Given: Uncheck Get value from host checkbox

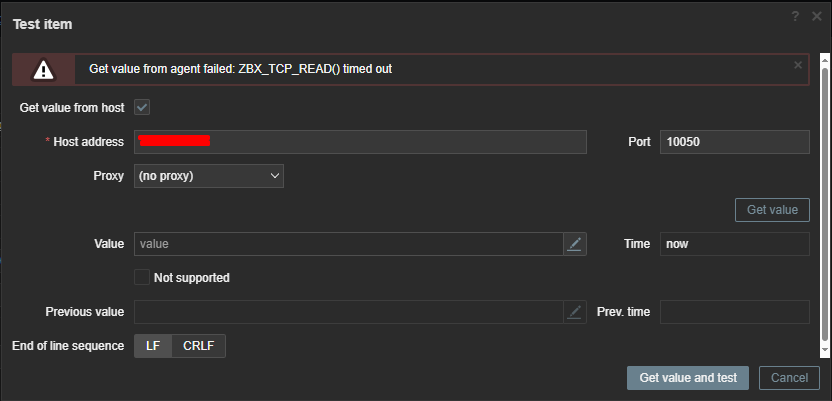Looking at the screenshot, I should 142,107.
